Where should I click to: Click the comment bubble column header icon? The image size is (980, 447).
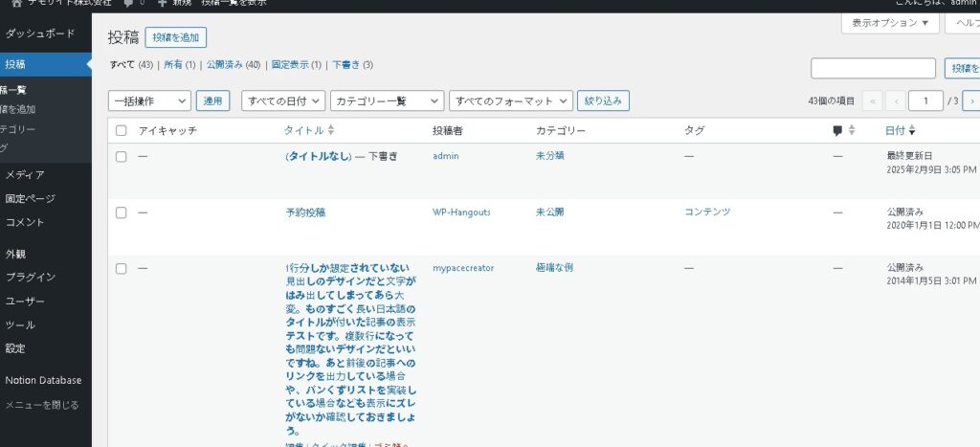click(x=837, y=130)
